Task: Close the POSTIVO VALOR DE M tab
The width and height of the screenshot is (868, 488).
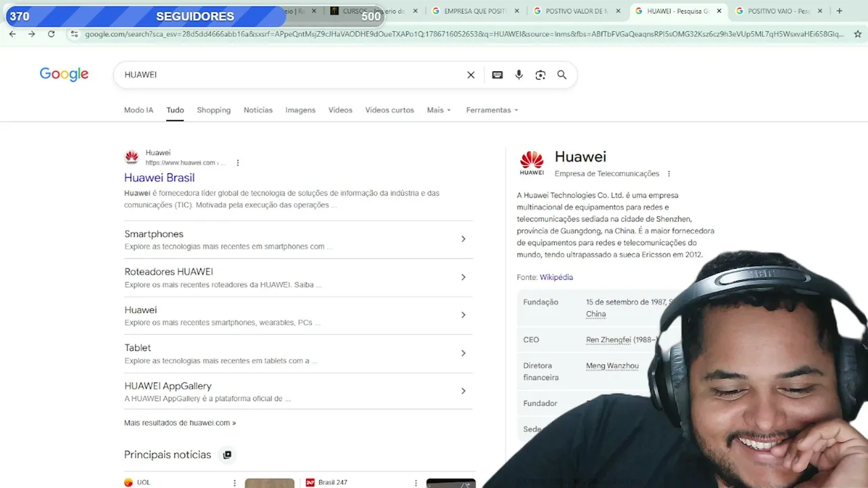Action: coord(618,11)
